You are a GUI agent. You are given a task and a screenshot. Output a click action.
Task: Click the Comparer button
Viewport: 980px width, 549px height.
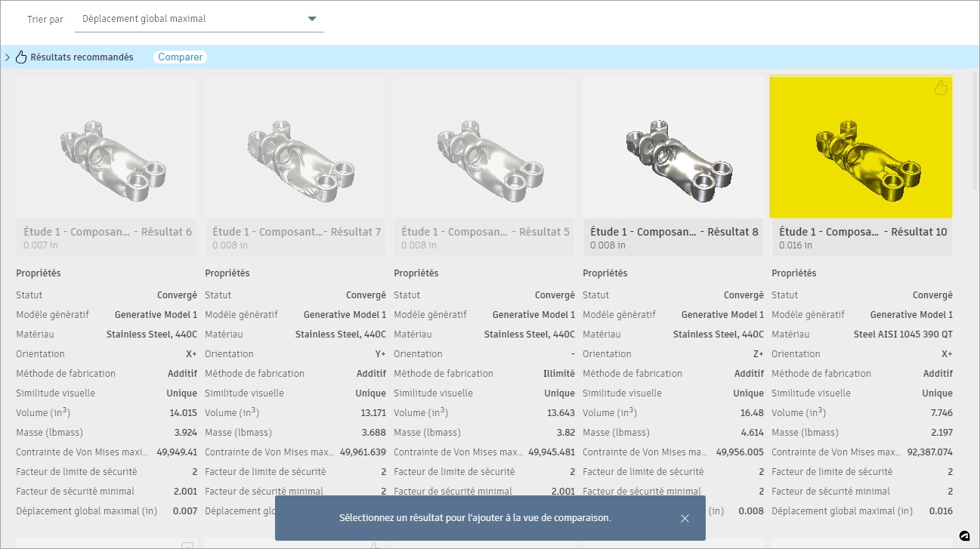180,57
